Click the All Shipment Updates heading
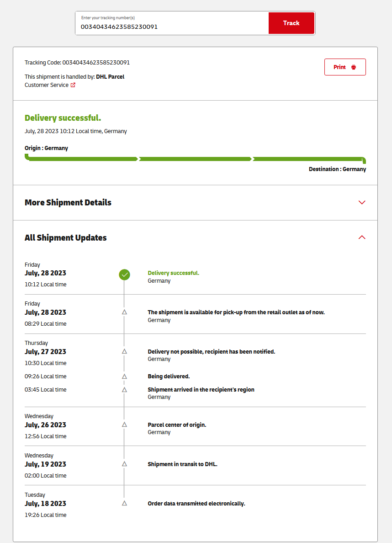 coord(66,238)
